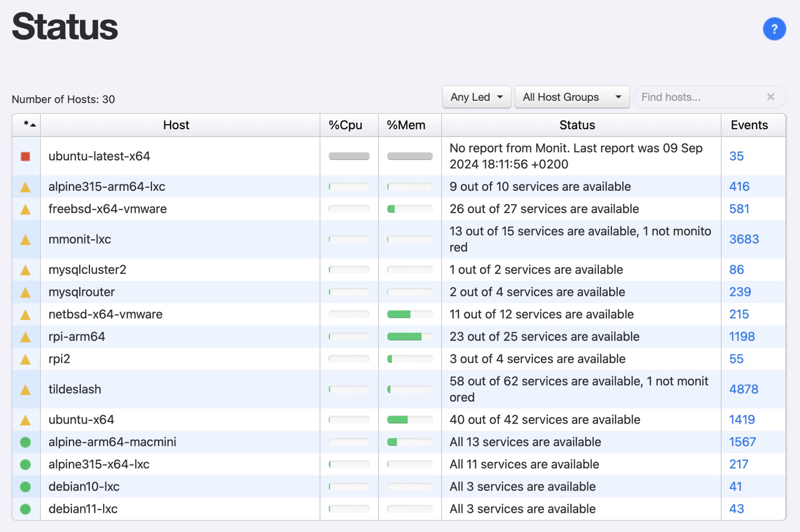Click the green status dot for debian11-lxc

[x=26, y=509]
